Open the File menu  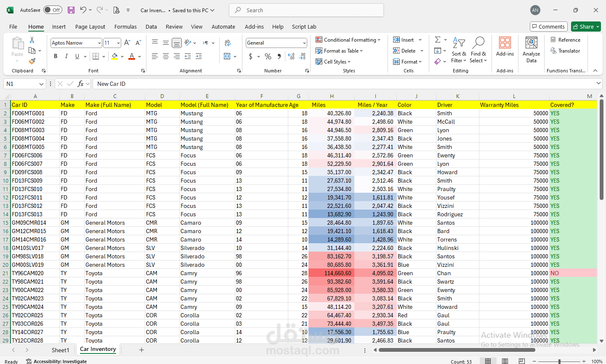tap(13, 27)
